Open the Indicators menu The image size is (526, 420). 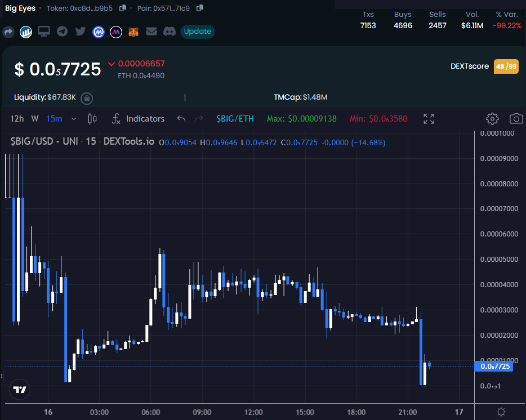tap(138, 119)
